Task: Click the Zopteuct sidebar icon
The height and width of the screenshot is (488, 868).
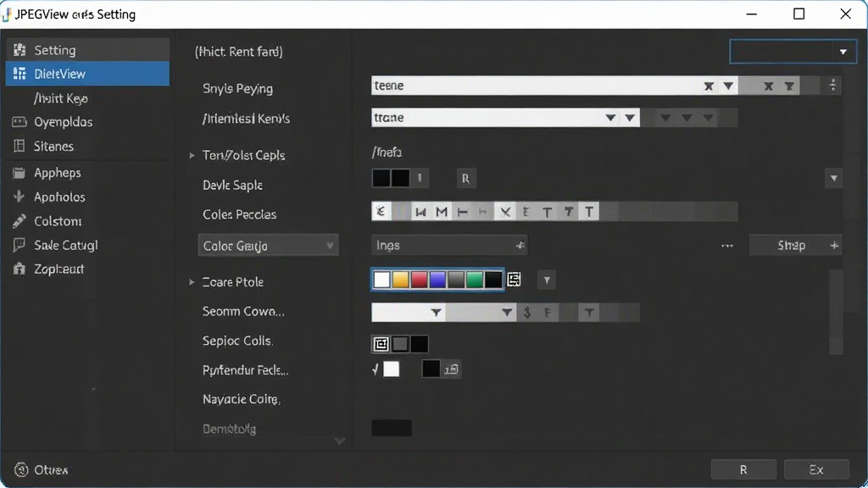Action: click(x=19, y=269)
